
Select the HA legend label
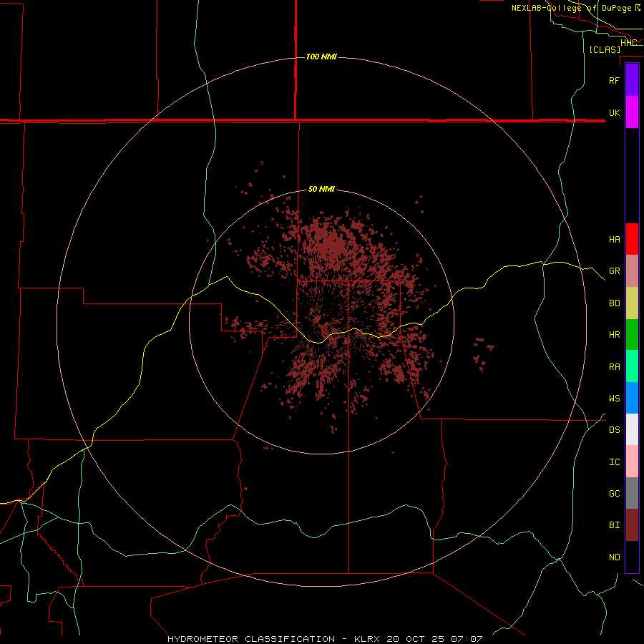(x=614, y=239)
